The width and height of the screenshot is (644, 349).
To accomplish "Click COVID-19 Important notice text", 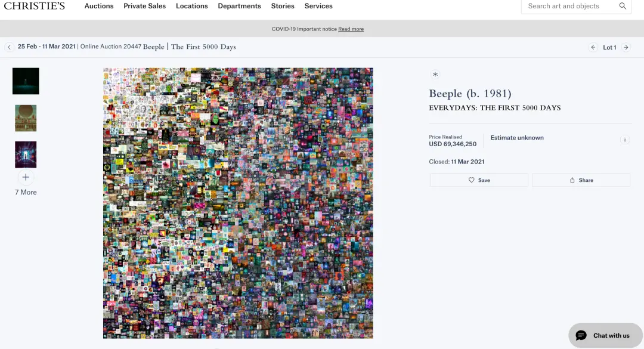I will (304, 29).
